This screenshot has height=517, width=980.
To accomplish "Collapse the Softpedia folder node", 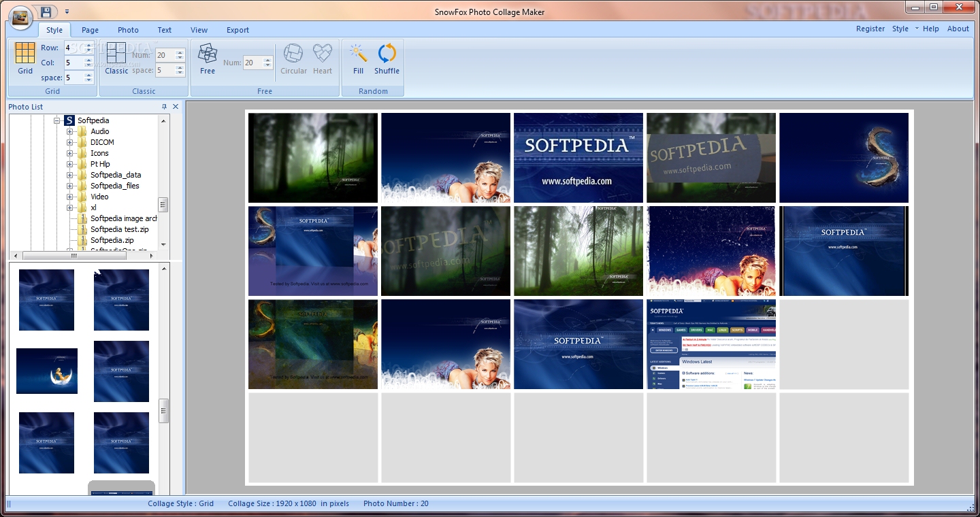I will (58, 120).
